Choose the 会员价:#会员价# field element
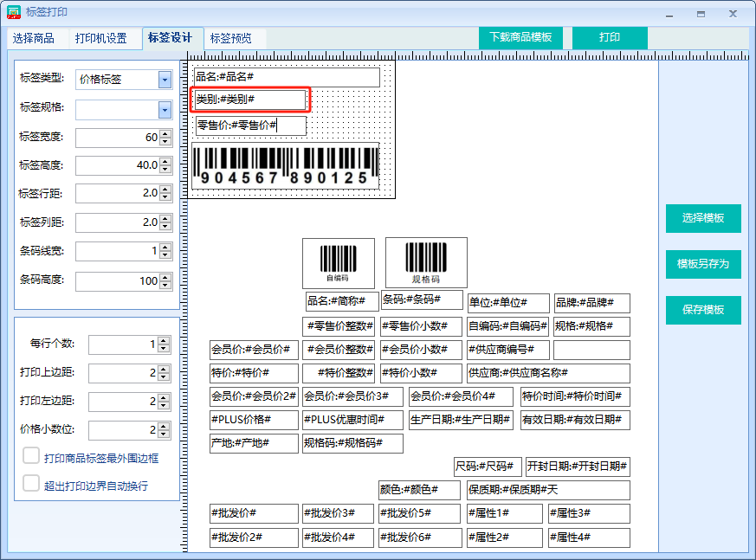 (x=254, y=350)
